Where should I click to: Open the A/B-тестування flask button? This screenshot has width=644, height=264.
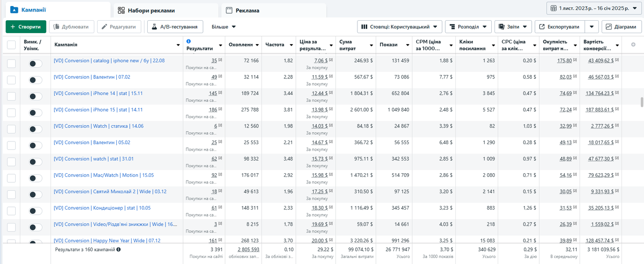click(175, 27)
